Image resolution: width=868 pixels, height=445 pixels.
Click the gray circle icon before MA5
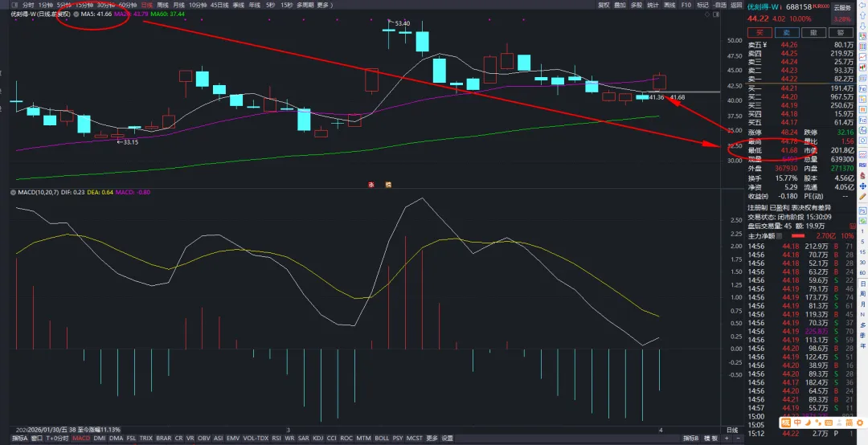tap(76, 14)
